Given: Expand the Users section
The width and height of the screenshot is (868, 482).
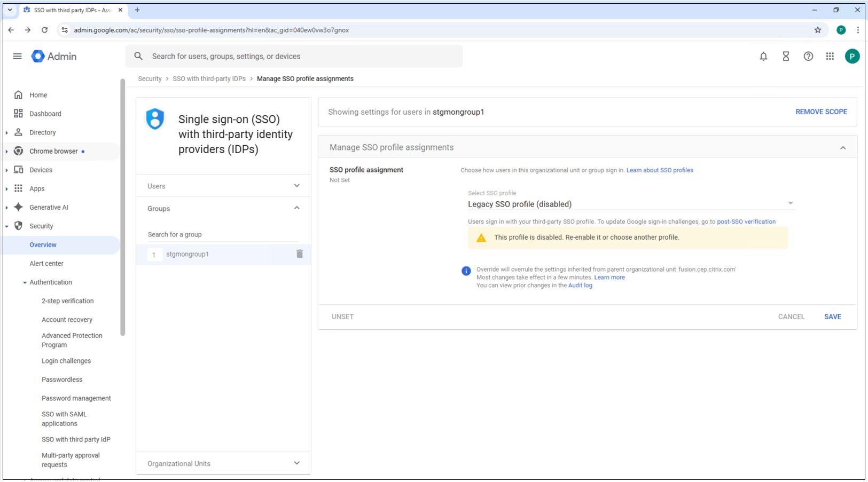Looking at the screenshot, I should (223, 186).
